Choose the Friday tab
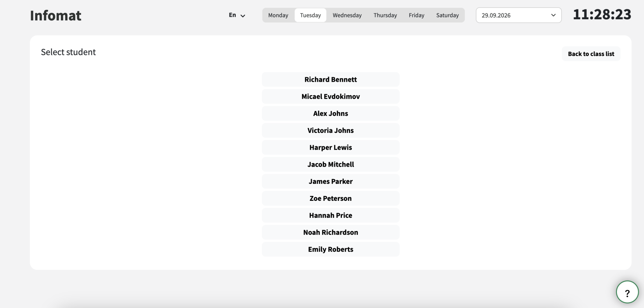Viewport: 644px width, 308px height. pos(416,15)
